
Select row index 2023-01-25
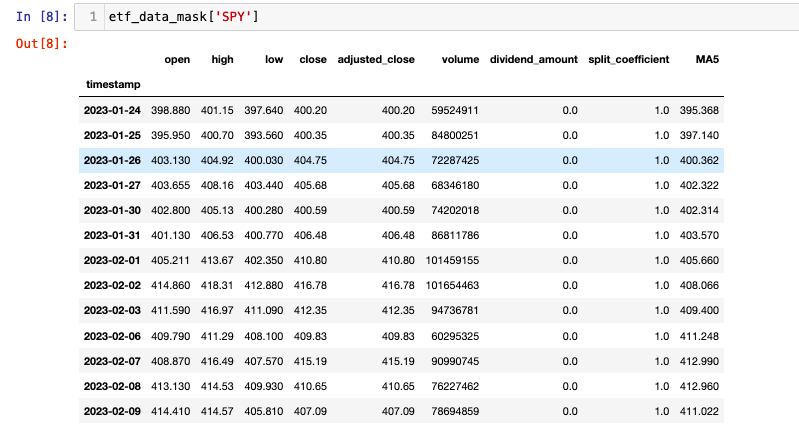[112, 136]
